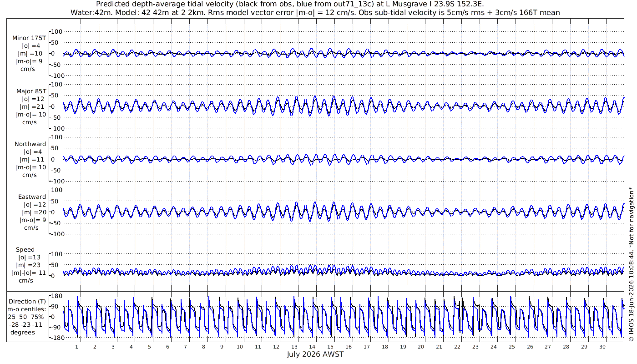Select day 30 tick on the time axis

click(602, 346)
